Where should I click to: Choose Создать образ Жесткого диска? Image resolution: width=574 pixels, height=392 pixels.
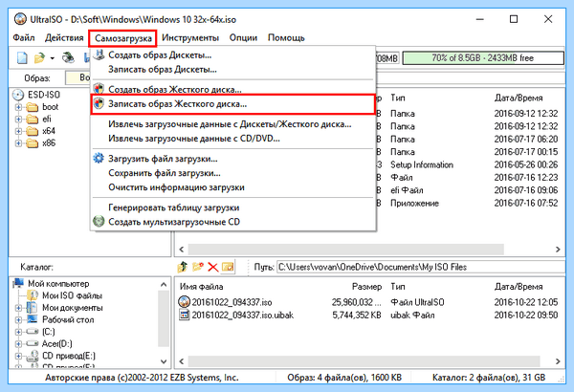[232, 89]
